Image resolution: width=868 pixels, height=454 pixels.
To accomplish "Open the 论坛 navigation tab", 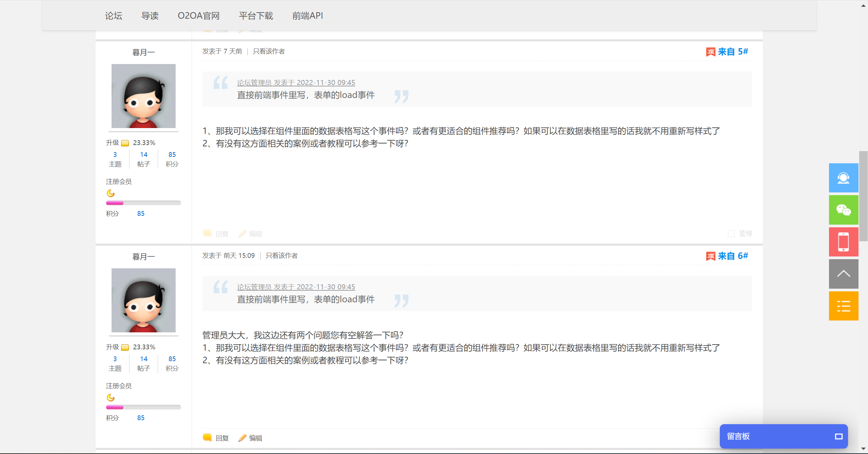I will click(114, 16).
